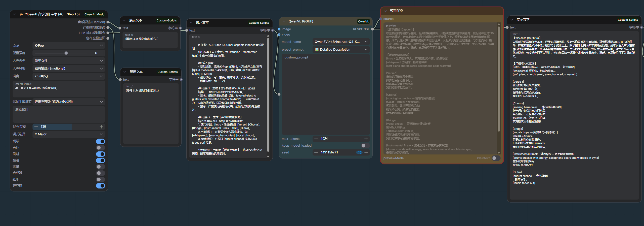Viewport: 644px width, 226px height.
Task: Open preset_prompt Detailed Description dropdown
Action: (341, 50)
